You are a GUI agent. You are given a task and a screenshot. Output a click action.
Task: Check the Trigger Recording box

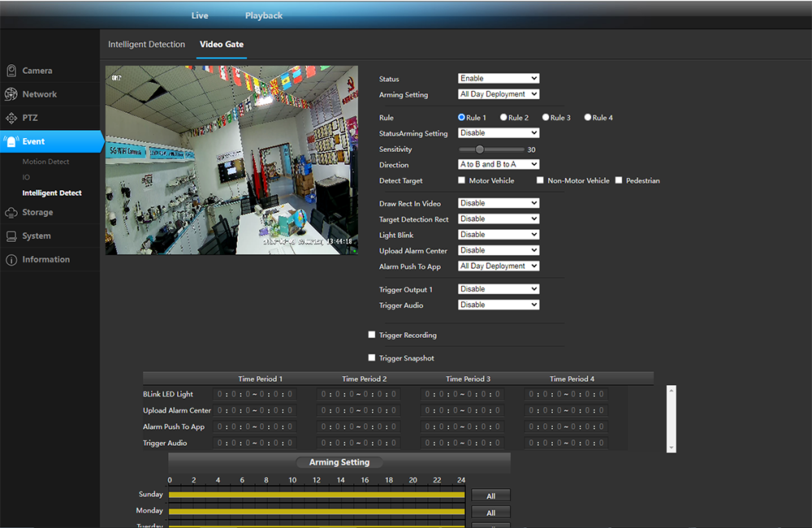372,335
